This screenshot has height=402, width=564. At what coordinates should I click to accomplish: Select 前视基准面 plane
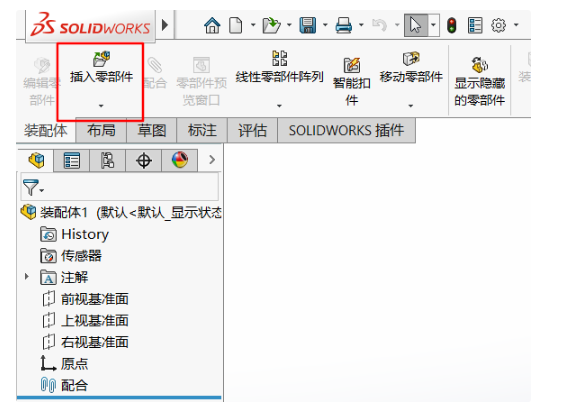point(85,299)
